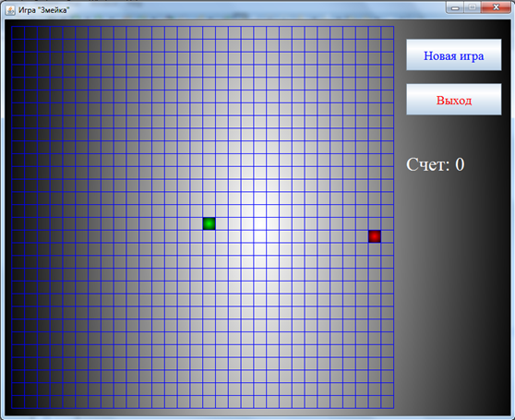515x420 pixels.
Task: Click the window title Игра "Змейка"
Action: click(x=43, y=10)
